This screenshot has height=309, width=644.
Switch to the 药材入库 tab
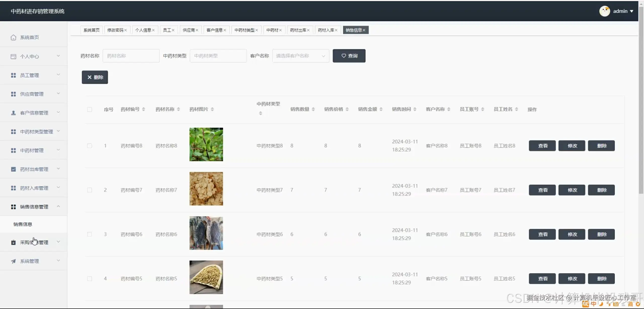(x=326, y=30)
